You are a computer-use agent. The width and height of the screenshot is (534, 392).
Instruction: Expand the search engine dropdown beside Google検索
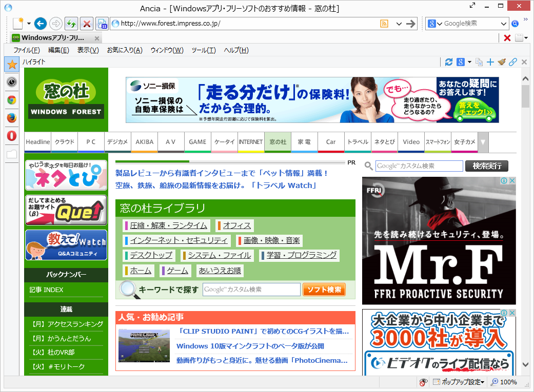(x=503, y=24)
